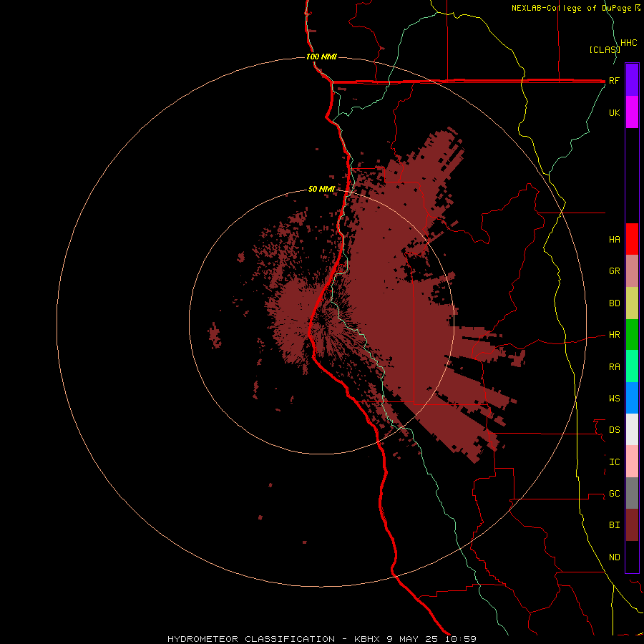
Task: Click the DS legend label
Action: [x=614, y=429]
